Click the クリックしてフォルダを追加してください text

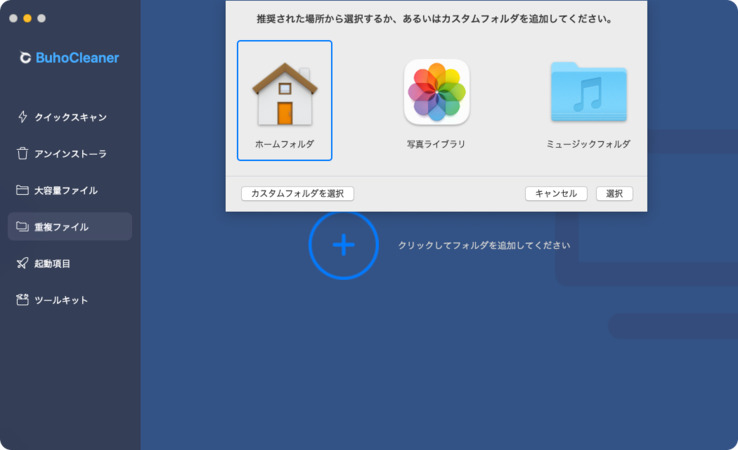(484, 245)
